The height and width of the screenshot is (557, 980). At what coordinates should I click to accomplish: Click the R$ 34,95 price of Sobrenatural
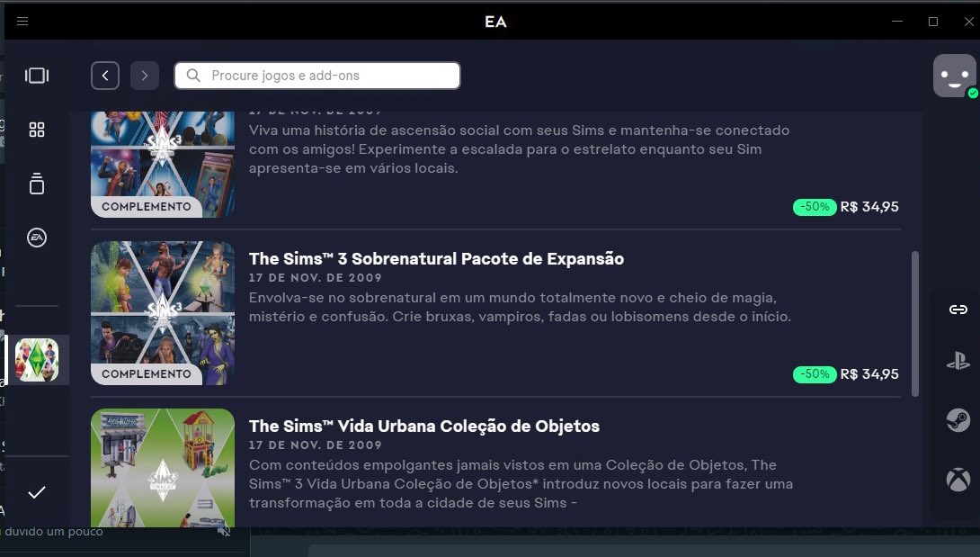(869, 374)
